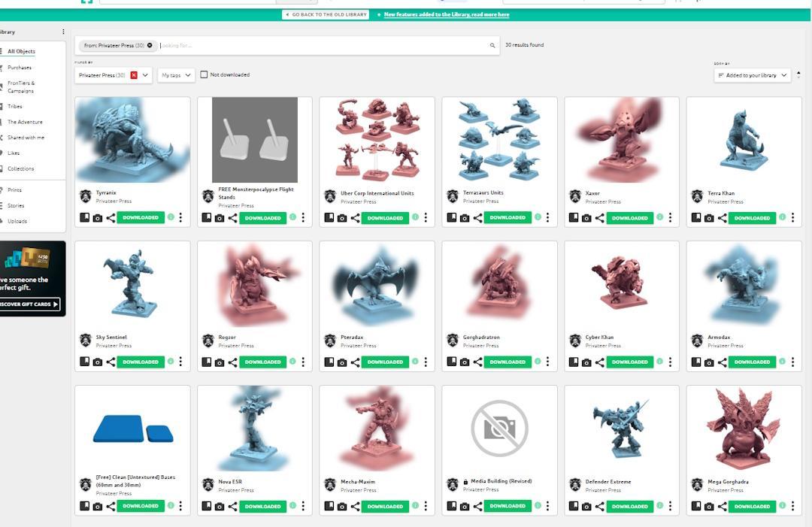Viewport: 812px width, 527px height.
Task: Tick the 'Not downloaded' checkbox
Action: click(x=204, y=75)
